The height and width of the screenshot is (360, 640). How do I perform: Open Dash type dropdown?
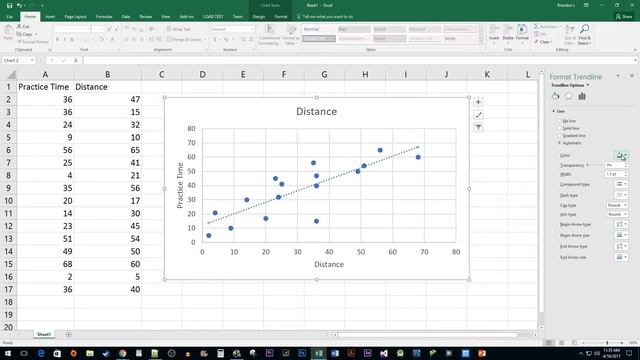pyautogui.click(x=621, y=195)
